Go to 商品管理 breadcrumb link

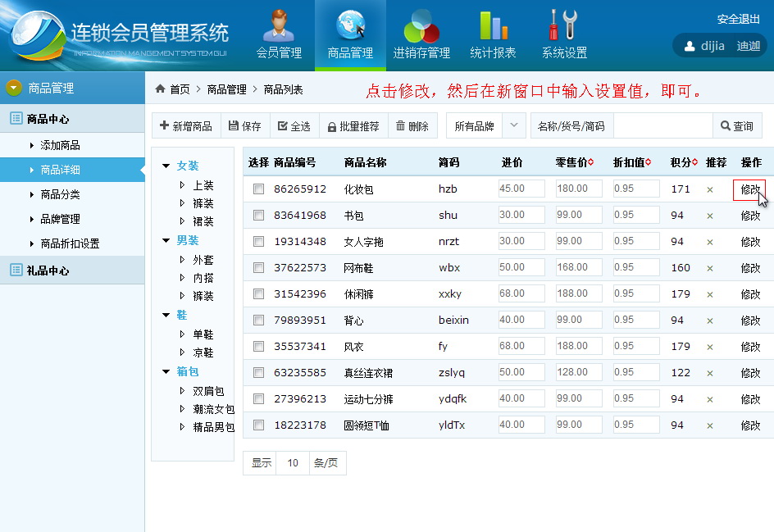[226, 89]
